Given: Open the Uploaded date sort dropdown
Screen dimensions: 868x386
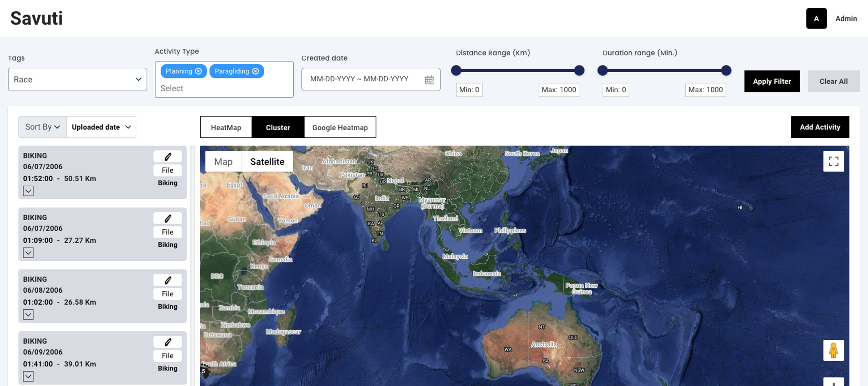Looking at the screenshot, I should click(x=101, y=127).
